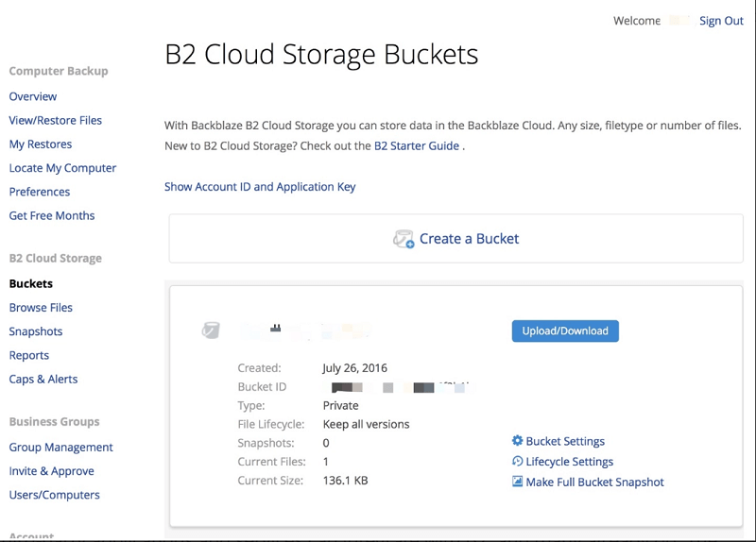Click the Business Groups section header
Screen dimensions: 756x542
pos(55,421)
